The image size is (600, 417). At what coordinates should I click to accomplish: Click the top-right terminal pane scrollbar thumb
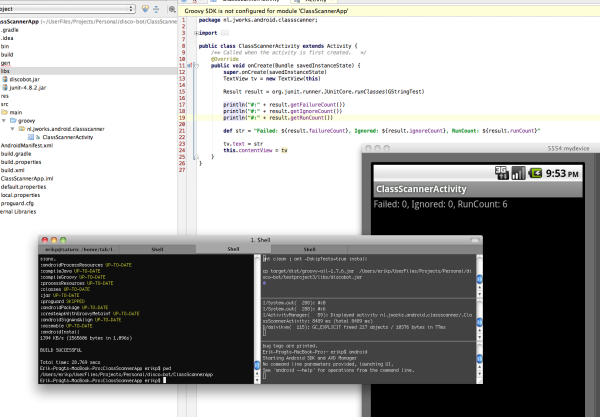[x=479, y=279]
